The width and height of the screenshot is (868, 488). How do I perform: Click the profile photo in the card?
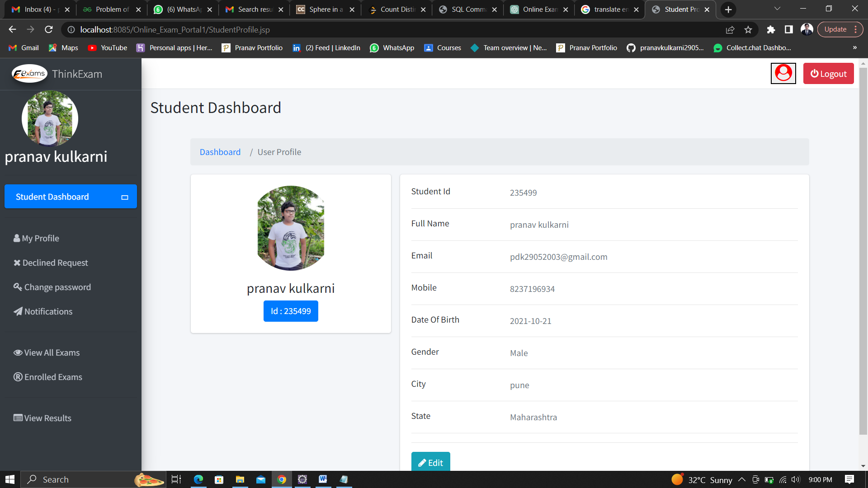coord(291,228)
